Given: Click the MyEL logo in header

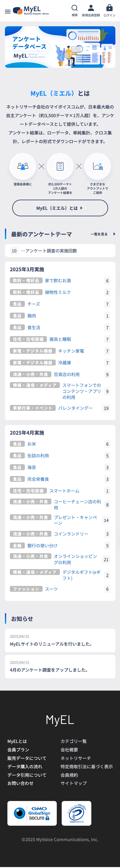Looking at the screenshot, I should pyautogui.click(x=31, y=11).
